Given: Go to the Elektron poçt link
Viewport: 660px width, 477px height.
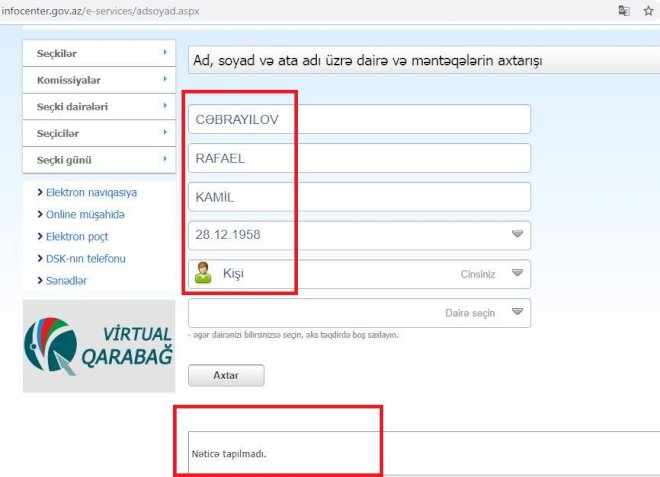Looking at the screenshot, I should [x=77, y=237].
